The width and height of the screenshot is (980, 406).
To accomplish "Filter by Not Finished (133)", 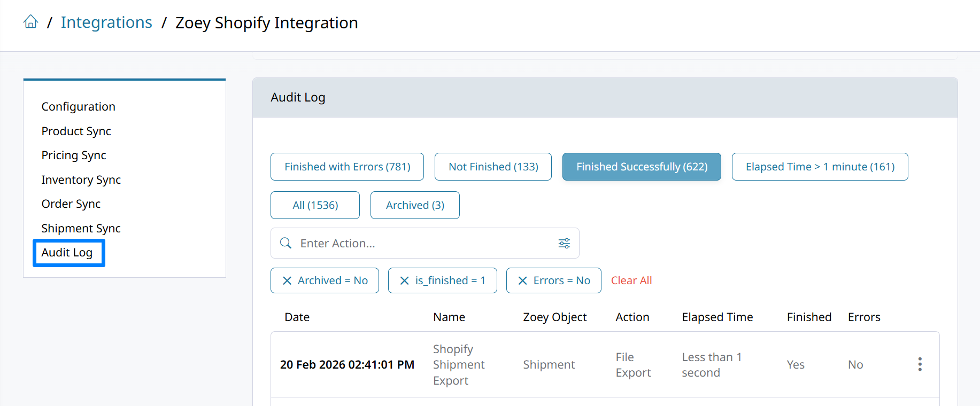I will coord(493,167).
